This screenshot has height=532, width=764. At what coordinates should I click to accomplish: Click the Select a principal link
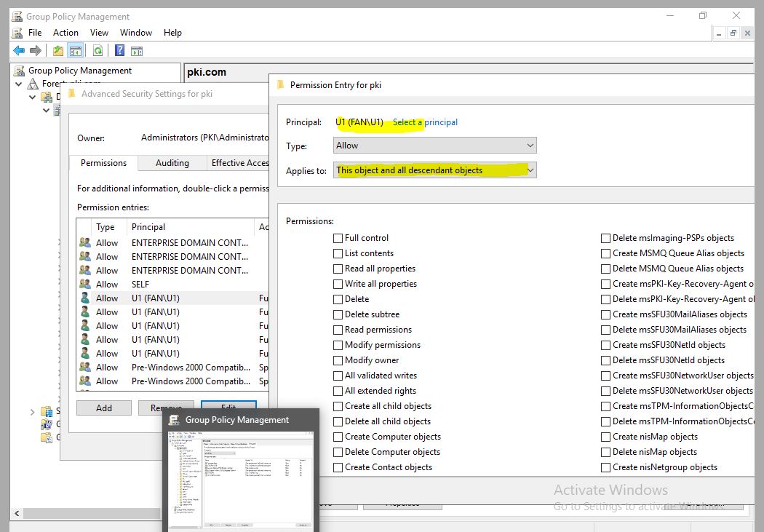click(425, 122)
